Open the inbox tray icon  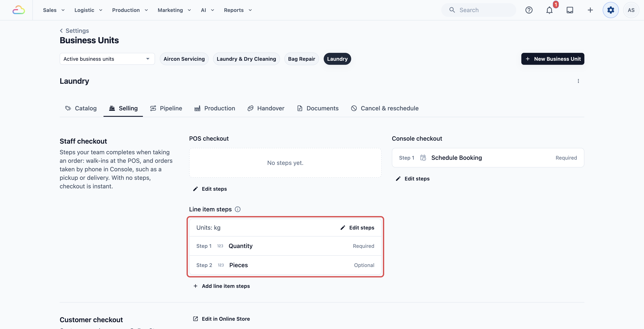pos(570,10)
